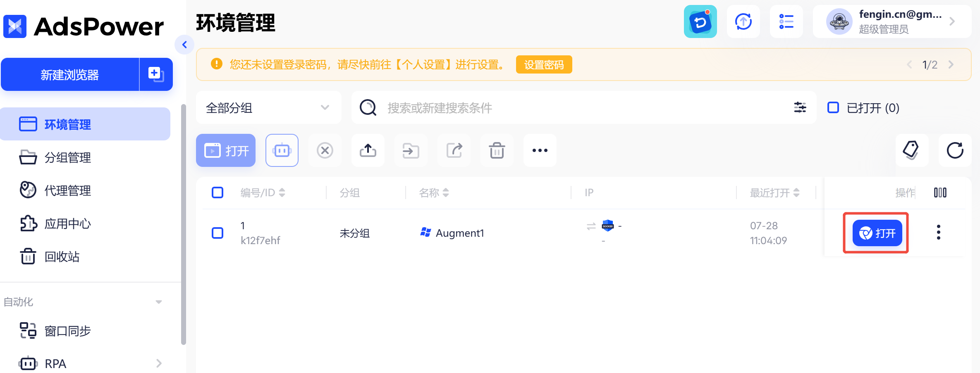Click the k12f7ehf ID text
The width and height of the screenshot is (980, 373).
(x=261, y=240)
